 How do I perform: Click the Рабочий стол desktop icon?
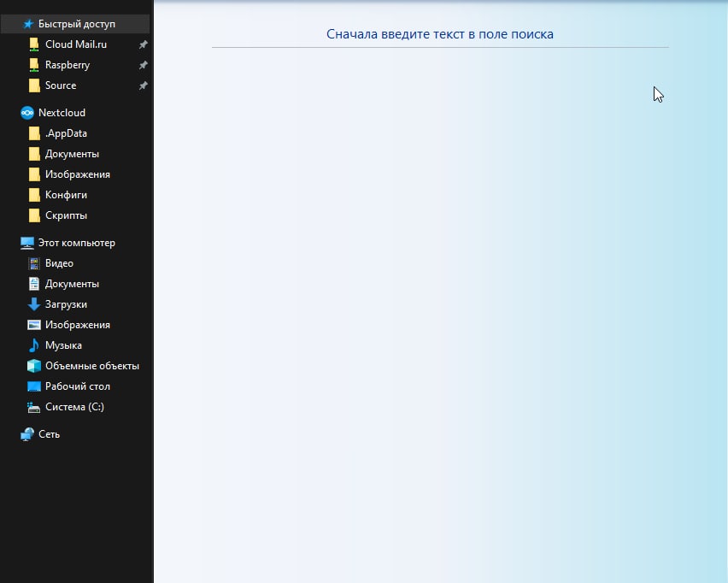pyautogui.click(x=34, y=386)
